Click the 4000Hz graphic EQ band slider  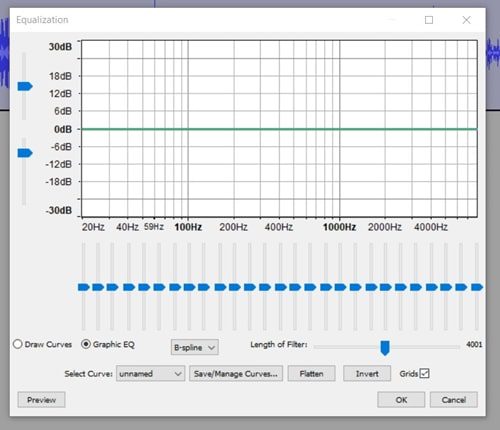click(432, 287)
